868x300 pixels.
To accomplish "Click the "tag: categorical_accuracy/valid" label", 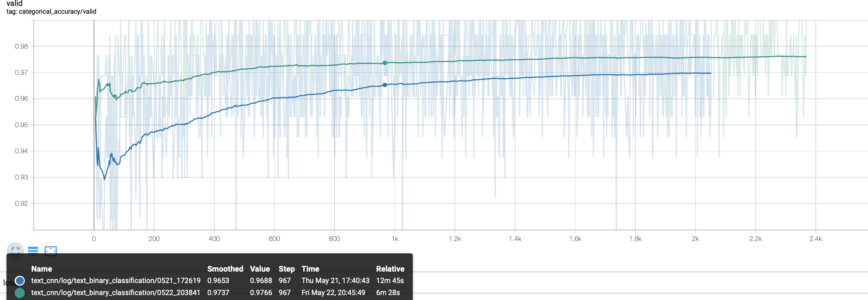I will pyautogui.click(x=51, y=11).
